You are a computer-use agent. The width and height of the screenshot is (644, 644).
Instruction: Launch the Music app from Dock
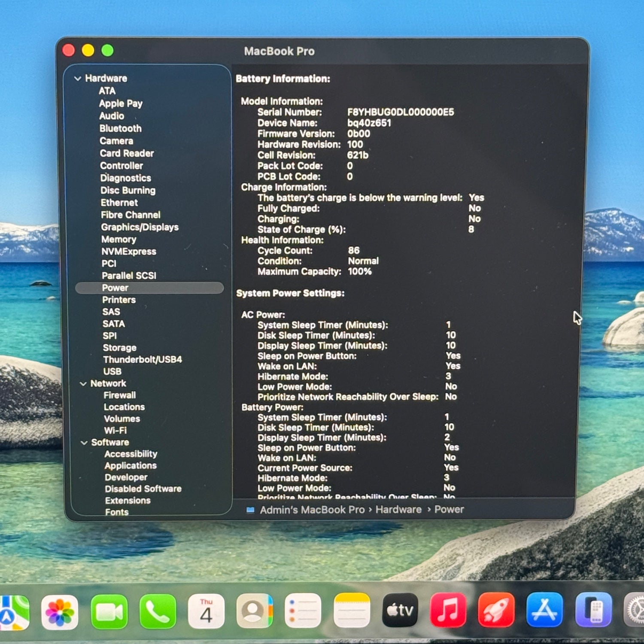click(x=448, y=611)
